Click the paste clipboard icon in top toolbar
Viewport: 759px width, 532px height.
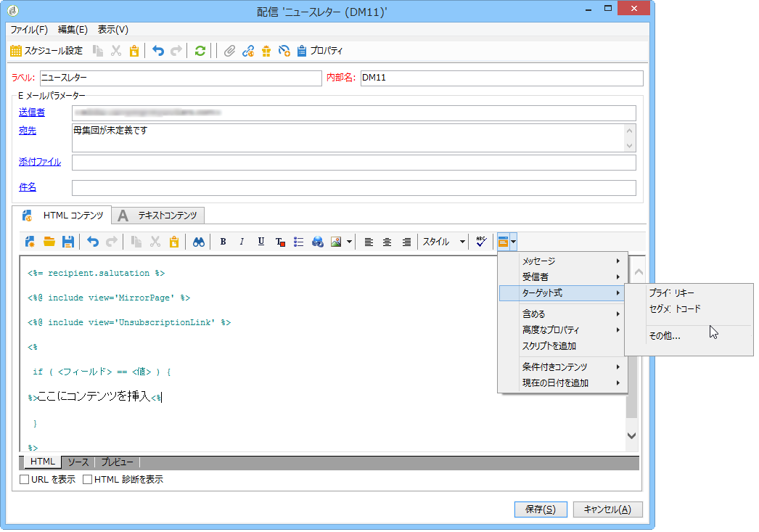(134, 50)
